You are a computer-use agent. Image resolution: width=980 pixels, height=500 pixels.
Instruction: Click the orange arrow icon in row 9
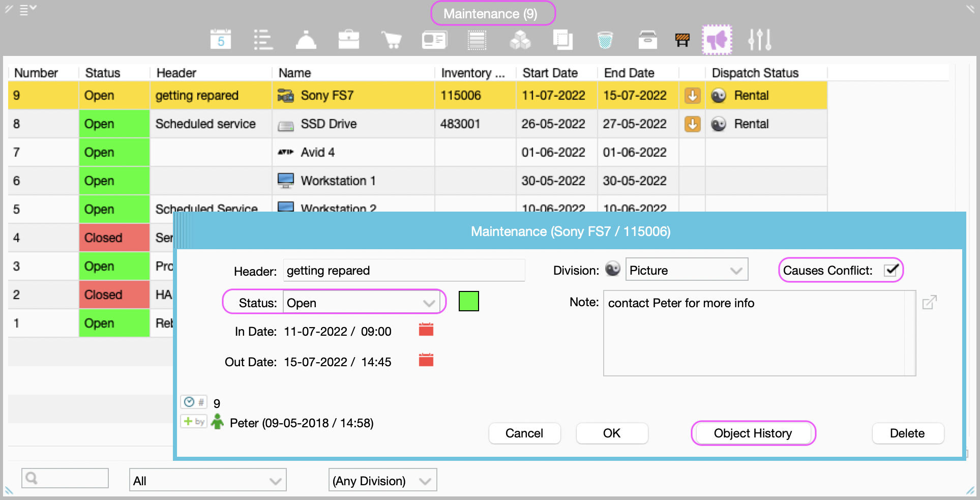pyautogui.click(x=692, y=95)
